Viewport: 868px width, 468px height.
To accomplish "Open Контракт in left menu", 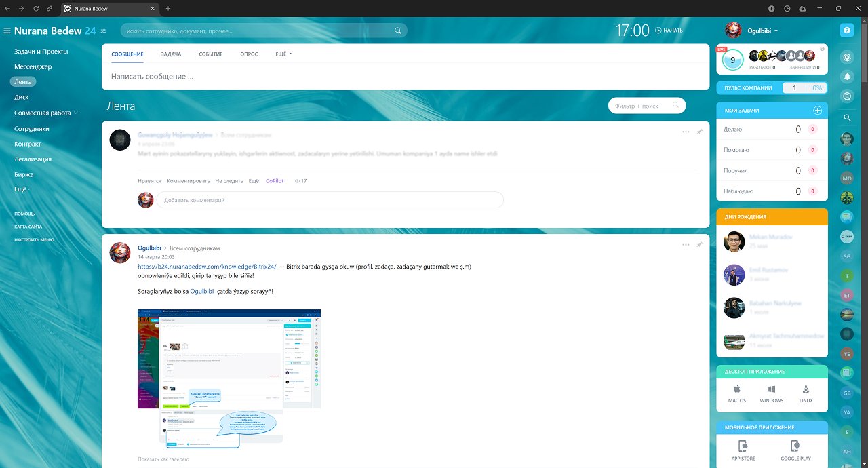I will [x=27, y=144].
